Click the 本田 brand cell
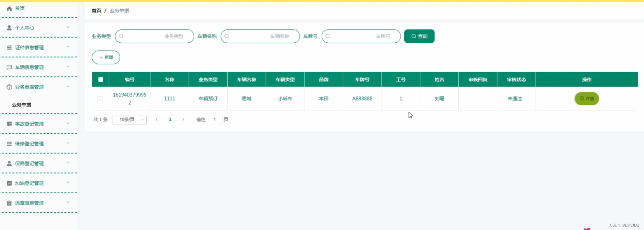 tap(324, 98)
